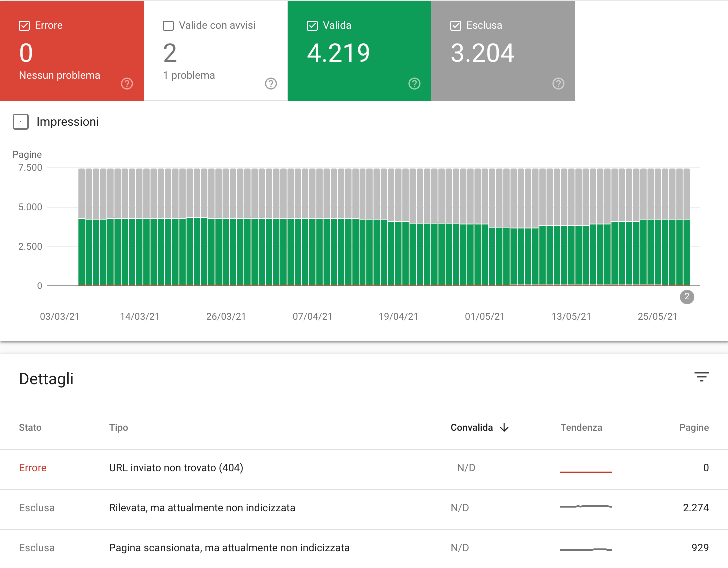Sort by the Stato column header

[30, 428]
